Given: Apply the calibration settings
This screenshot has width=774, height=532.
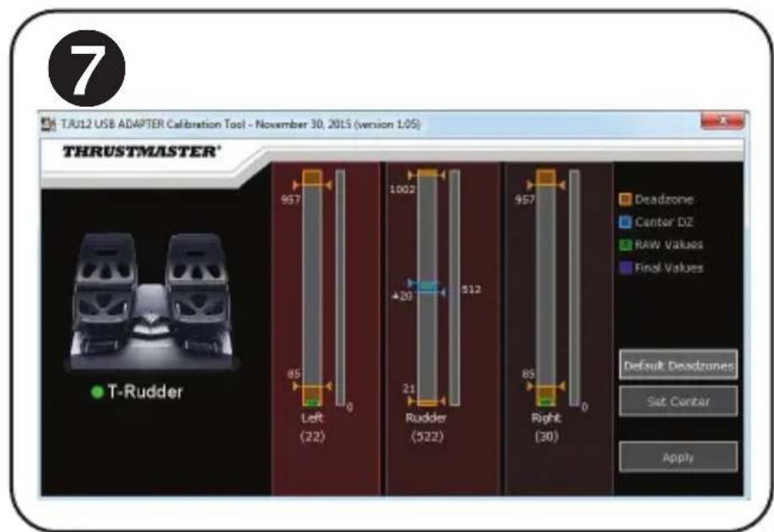Looking at the screenshot, I should [678, 457].
